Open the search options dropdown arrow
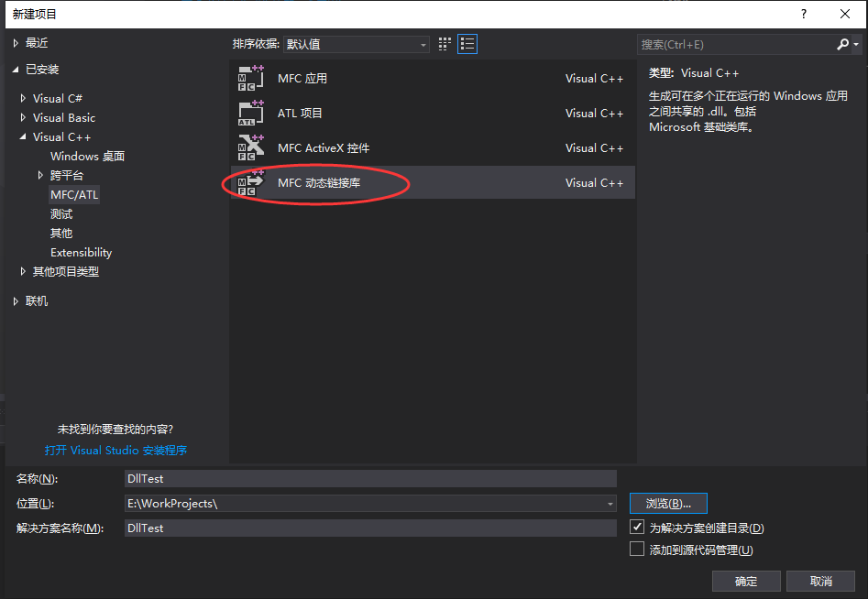The height and width of the screenshot is (599, 868). click(856, 44)
